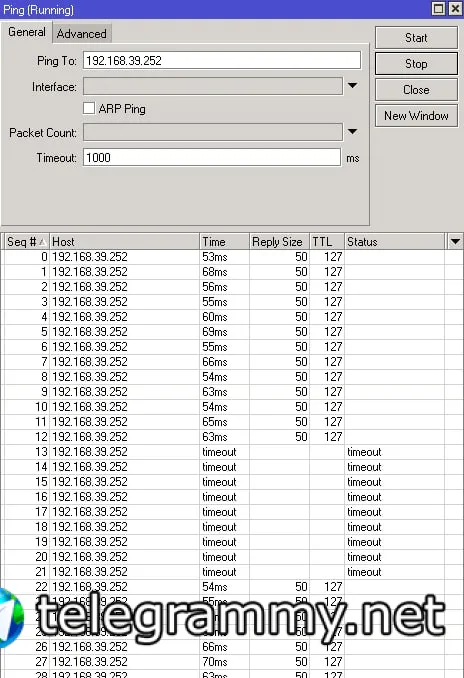Sort by the Host column header

pos(124,241)
